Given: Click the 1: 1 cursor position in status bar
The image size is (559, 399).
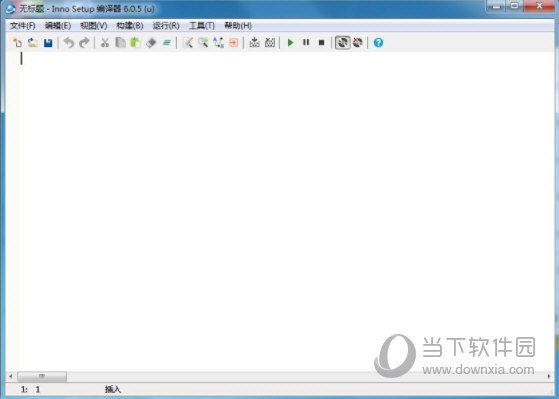Looking at the screenshot, I should [x=30, y=389].
